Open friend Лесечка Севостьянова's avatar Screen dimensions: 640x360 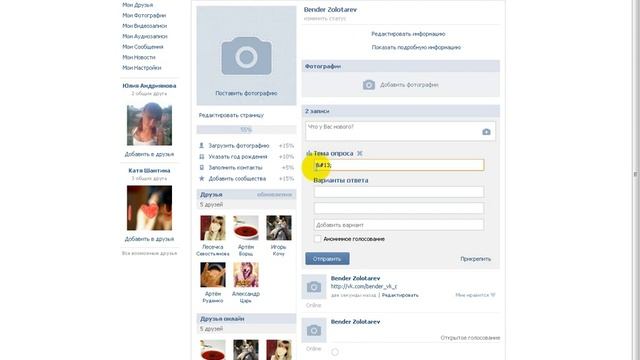[x=213, y=228]
